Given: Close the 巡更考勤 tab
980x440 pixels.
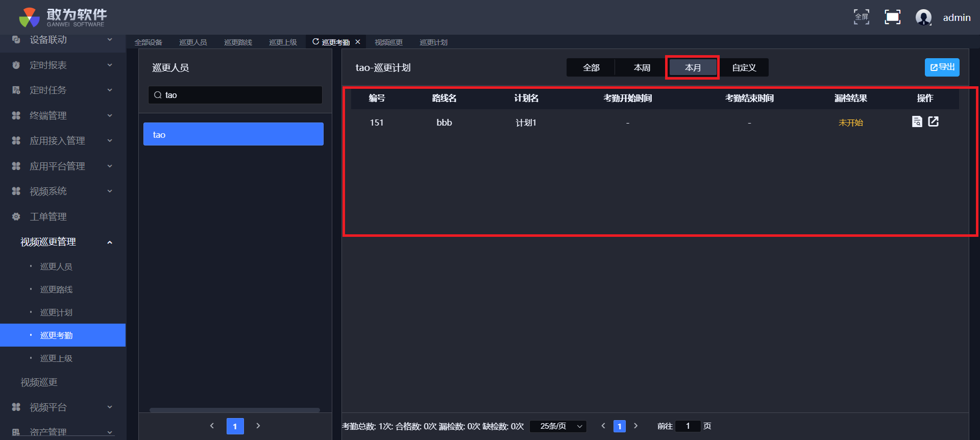Looking at the screenshot, I should click(358, 42).
